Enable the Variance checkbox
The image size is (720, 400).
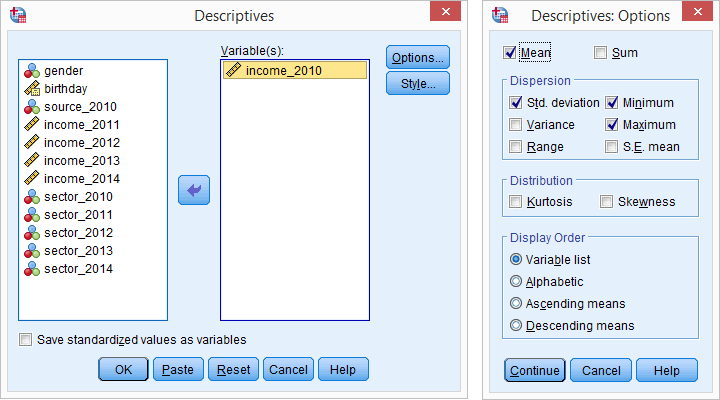(x=516, y=125)
